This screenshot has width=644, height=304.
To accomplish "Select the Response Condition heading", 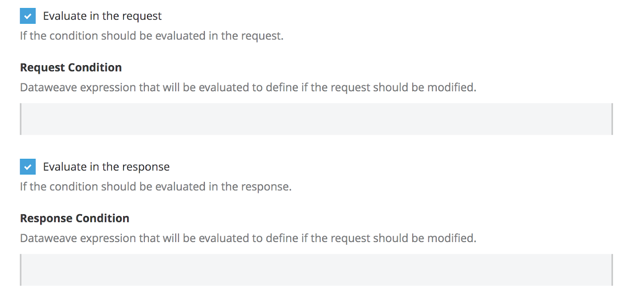I will coord(74,218).
